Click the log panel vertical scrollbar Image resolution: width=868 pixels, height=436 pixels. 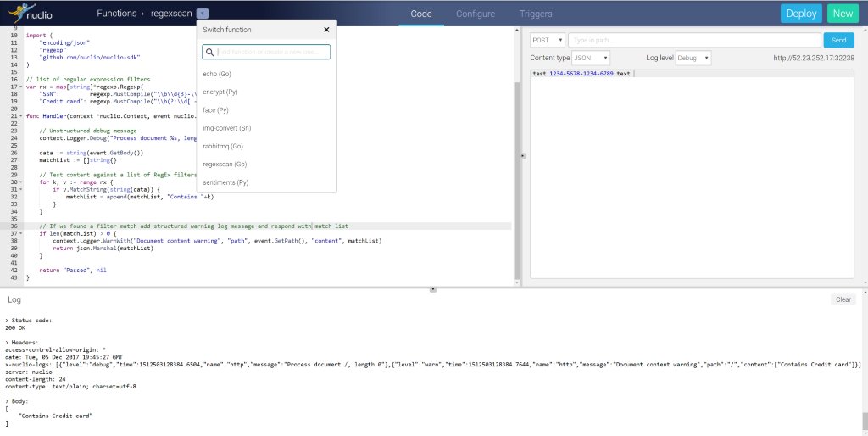coord(864,421)
